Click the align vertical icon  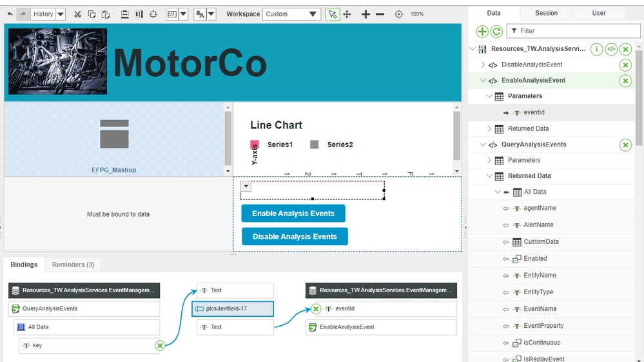[x=139, y=14]
